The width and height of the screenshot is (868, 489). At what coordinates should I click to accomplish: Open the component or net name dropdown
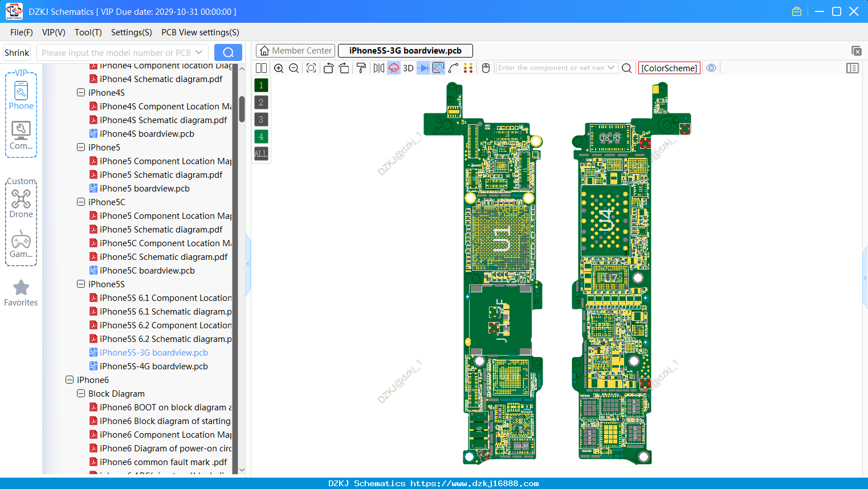(x=611, y=68)
